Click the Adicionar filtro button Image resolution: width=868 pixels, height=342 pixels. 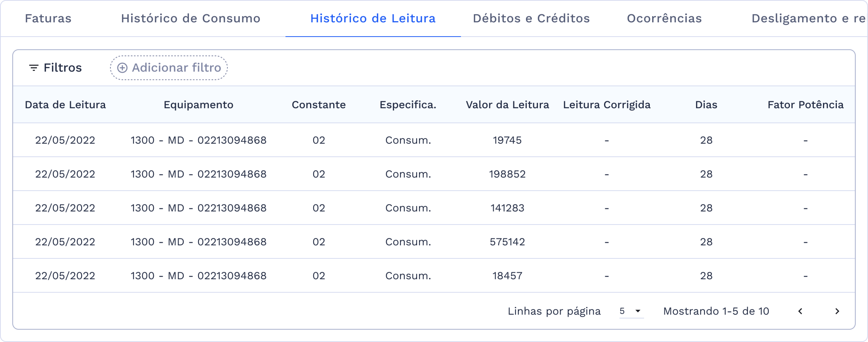pos(169,67)
